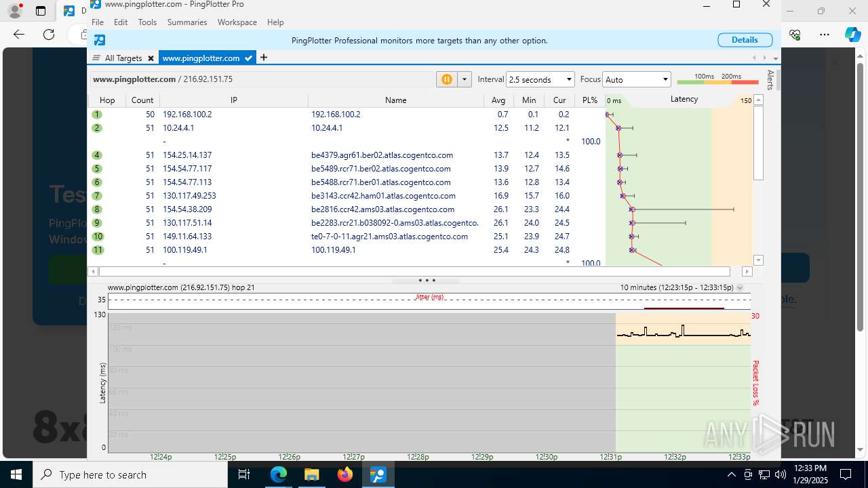Select the hop 7 green circle
The height and width of the screenshot is (488, 868).
pos(98,196)
